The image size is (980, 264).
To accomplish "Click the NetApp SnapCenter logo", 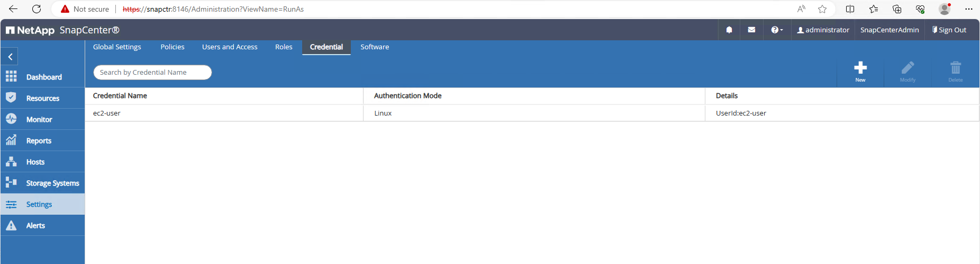I will (63, 30).
